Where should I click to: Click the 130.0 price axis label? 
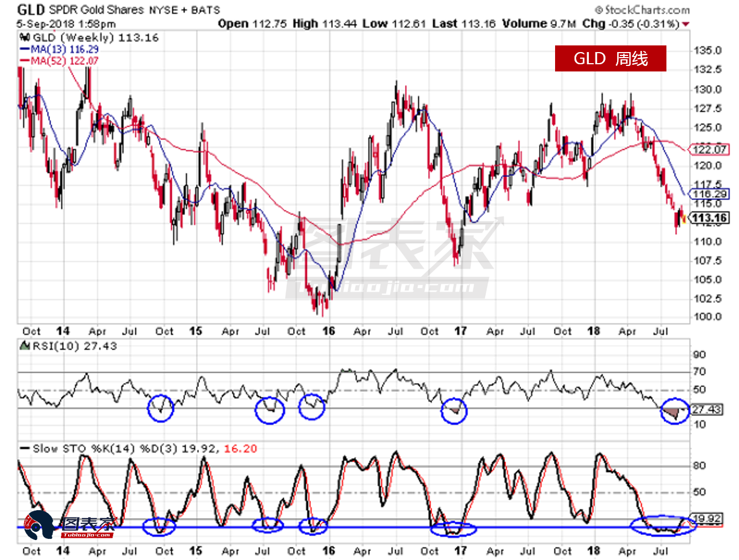click(708, 89)
